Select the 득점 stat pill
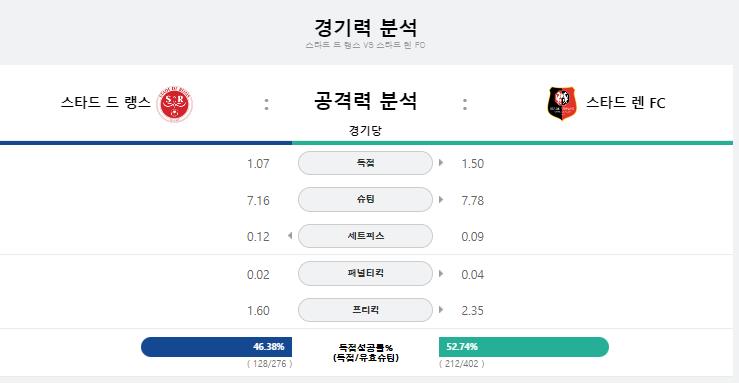 (365, 163)
